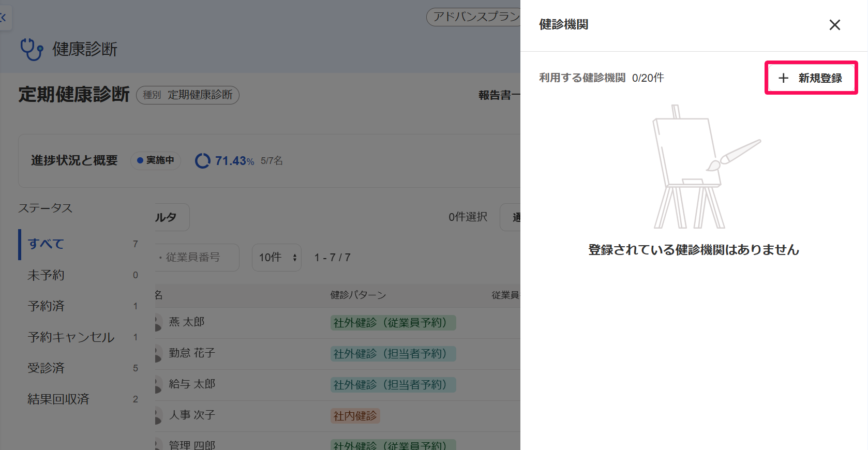Click the 71.43% progress value

click(x=234, y=161)
